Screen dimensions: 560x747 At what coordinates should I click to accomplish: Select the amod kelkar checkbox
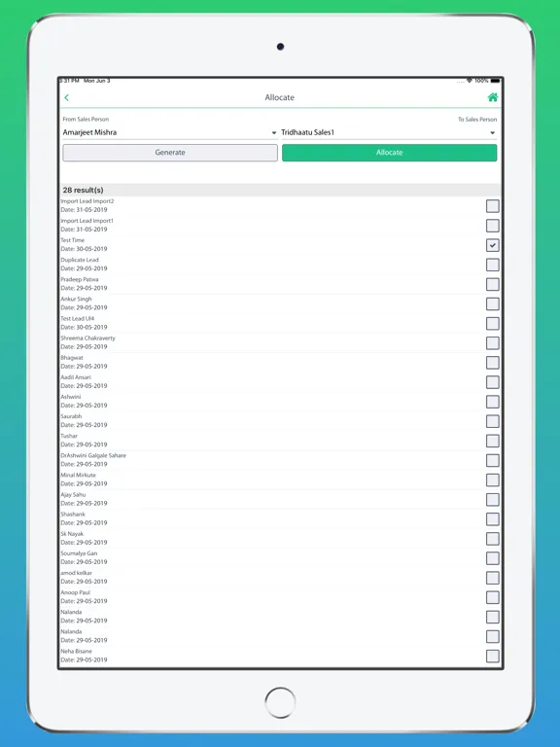[x=492, y=578]
